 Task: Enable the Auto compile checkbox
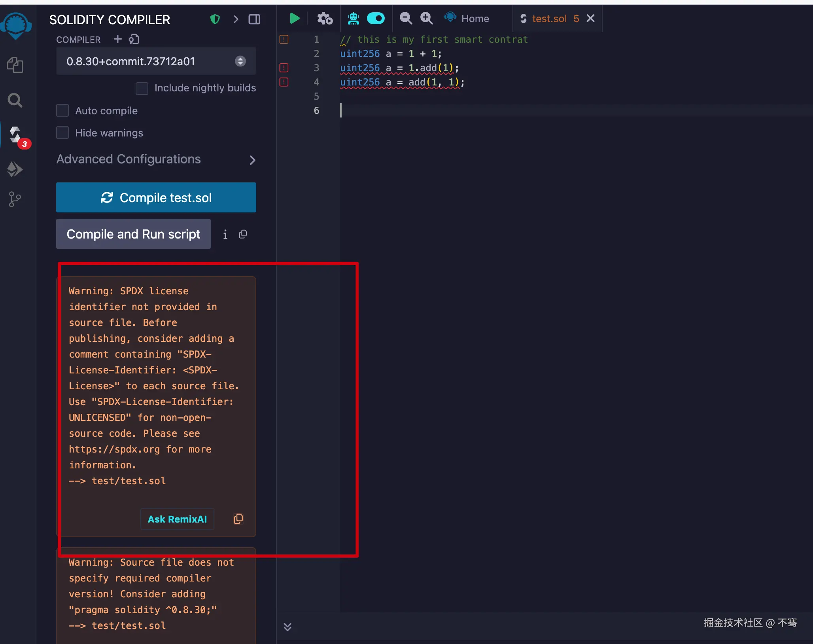[62, 111]
